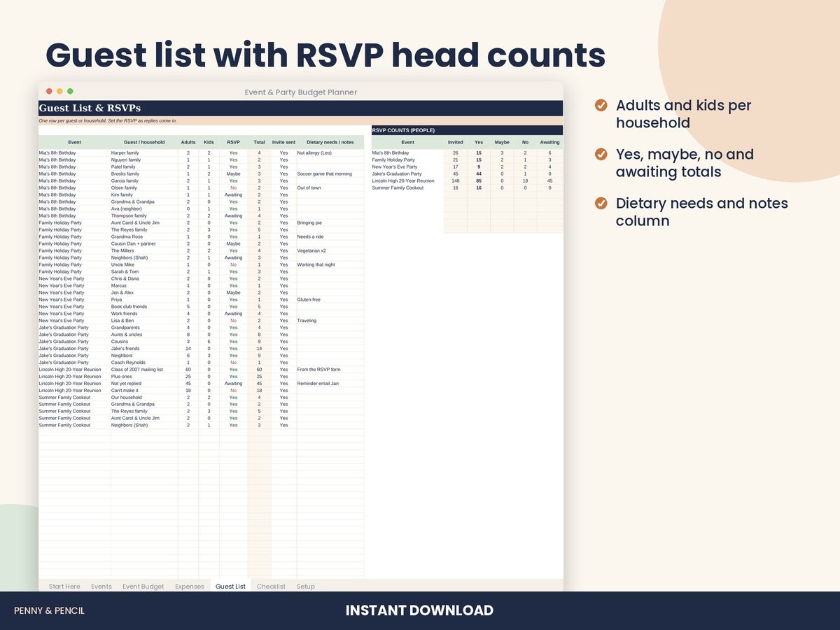The image size is (840, 630).
Task: Select the Traveling note cell
Action: pyautogui.click(x=330, y=321)
